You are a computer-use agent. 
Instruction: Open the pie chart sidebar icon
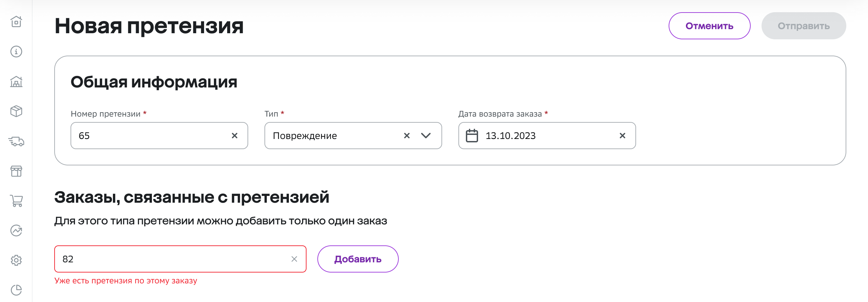click(16, 290)
